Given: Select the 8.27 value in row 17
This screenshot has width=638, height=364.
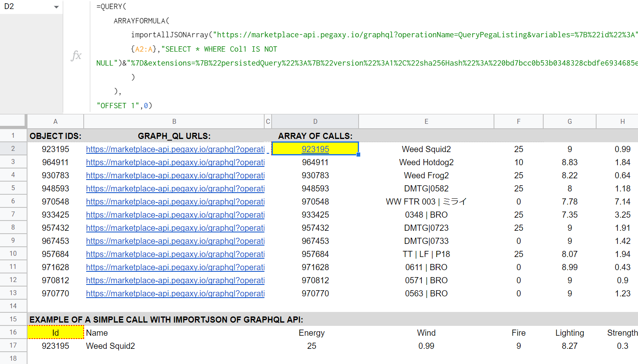Looking at the screenshot, I should coord(569,346).
